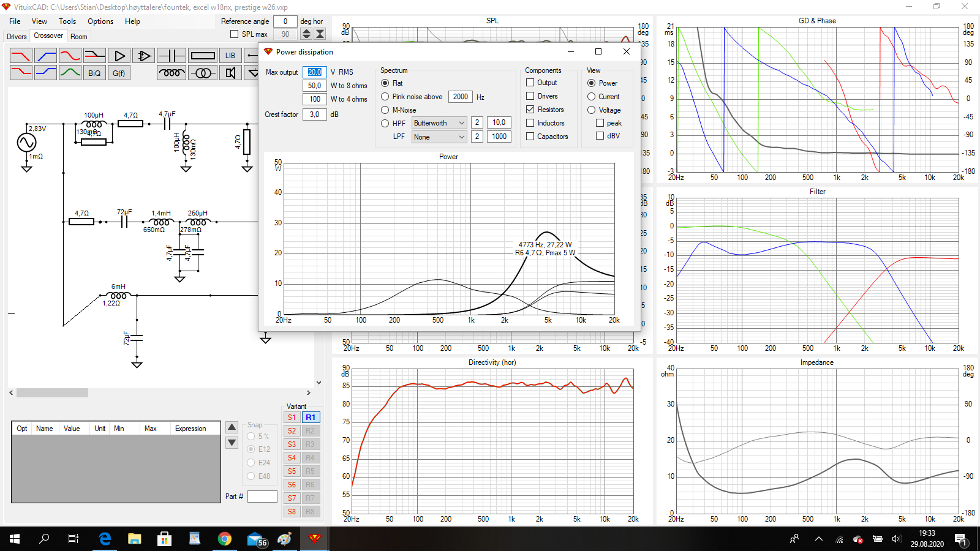Click the schematic horizontal scrollbar thumb
Viewport: 980px width, 551px height.
(52, 393)
